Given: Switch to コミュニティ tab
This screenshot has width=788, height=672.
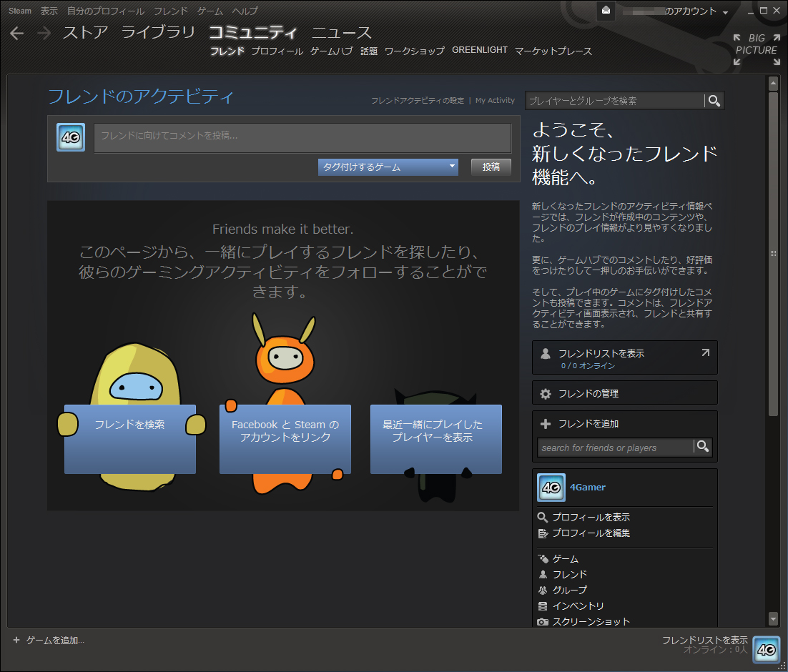Looking at the screenshot, I should tap(253, 32).
